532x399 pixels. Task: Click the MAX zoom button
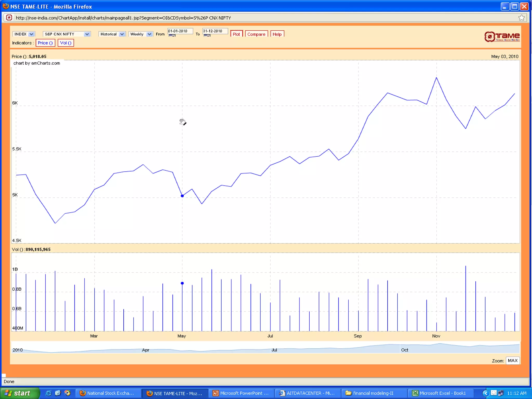point(513,361)
